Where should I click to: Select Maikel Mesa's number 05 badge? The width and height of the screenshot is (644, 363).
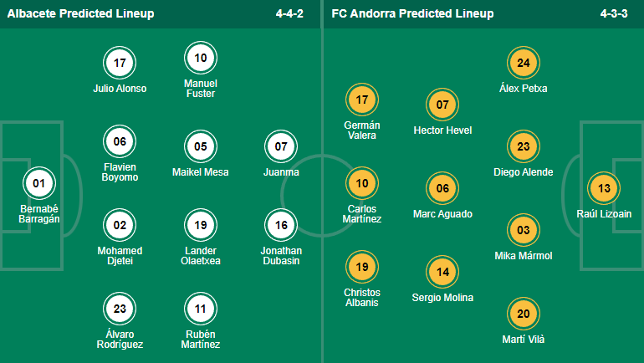[201, 146]
